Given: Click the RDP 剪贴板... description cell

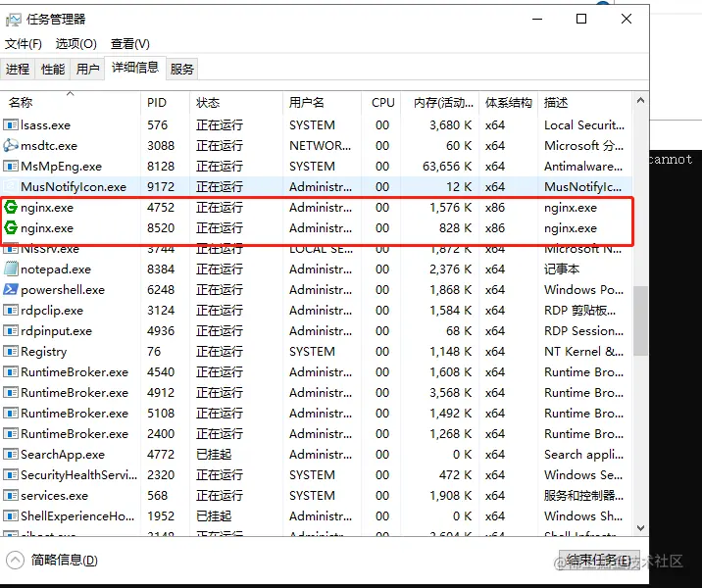Looking at the screenshot, I should point(580,310).
